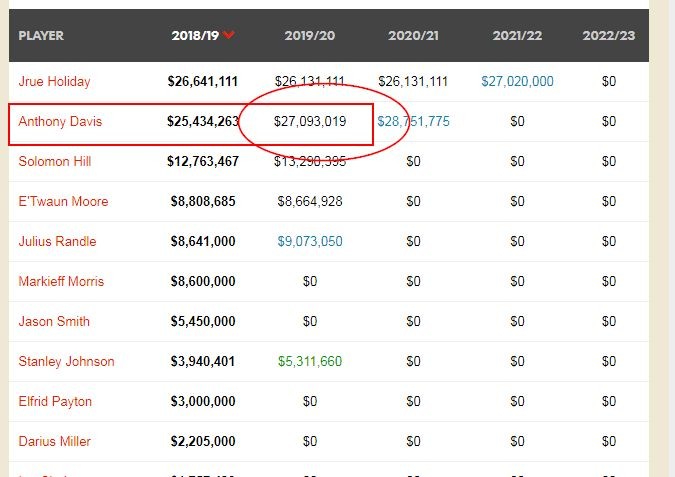This screenshot has height=477, width=675.
Task: Sort table by 2019/20 column
Action: pos(310,35)
